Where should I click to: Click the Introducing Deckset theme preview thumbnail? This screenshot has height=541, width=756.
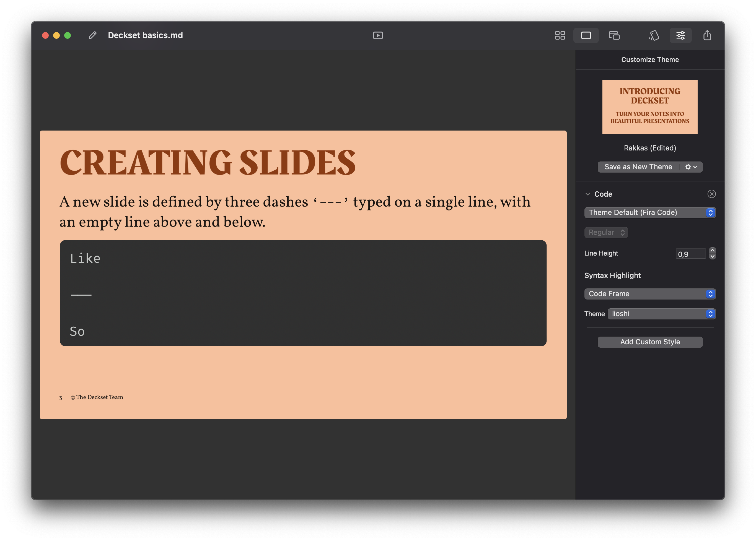[x=650, y=107]
